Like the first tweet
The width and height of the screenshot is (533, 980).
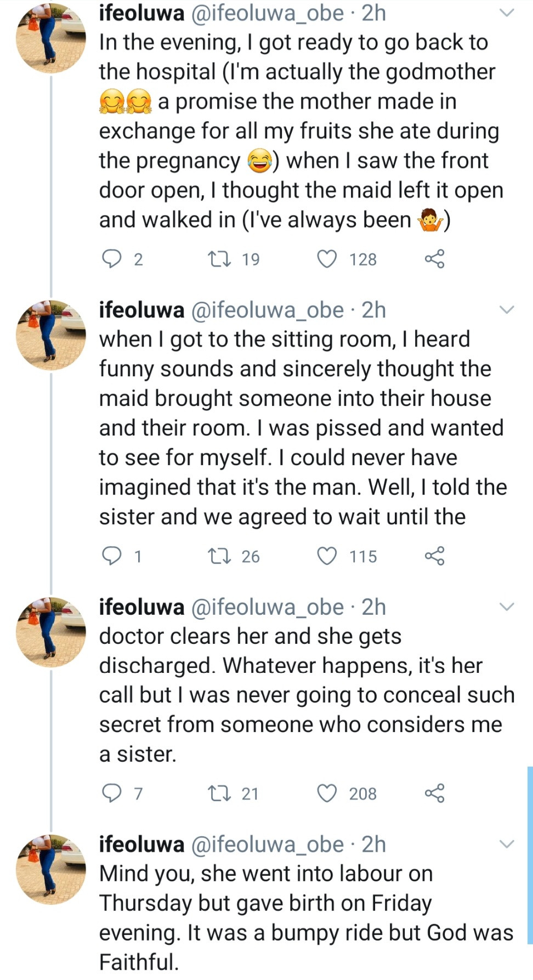[x=327, y=259]
